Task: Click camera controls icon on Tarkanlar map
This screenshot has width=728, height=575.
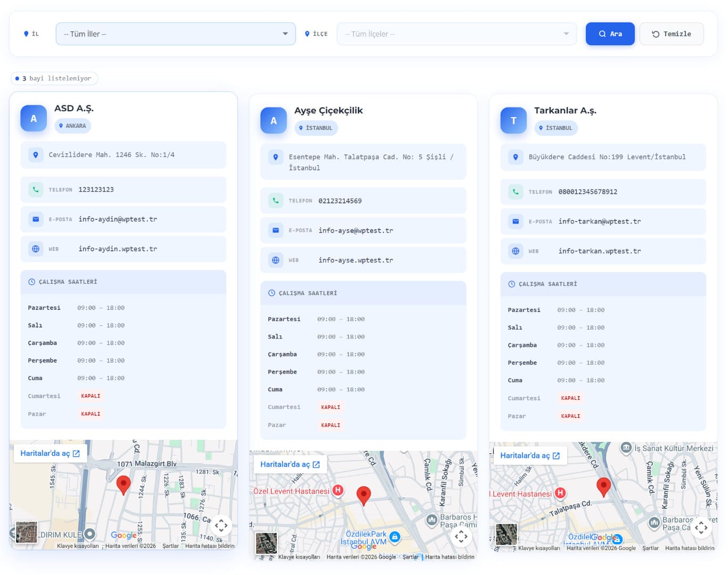Action: (x=701, y=528)
